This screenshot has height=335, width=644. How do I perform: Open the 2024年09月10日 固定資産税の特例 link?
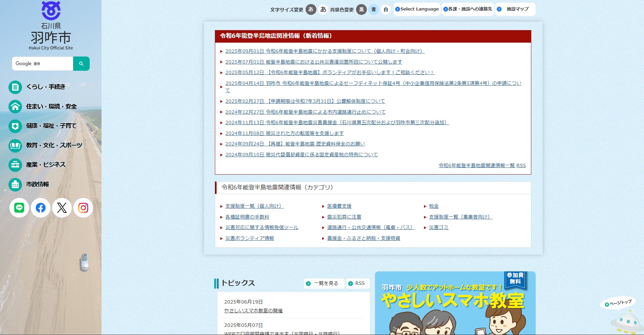tap(302, 155)
